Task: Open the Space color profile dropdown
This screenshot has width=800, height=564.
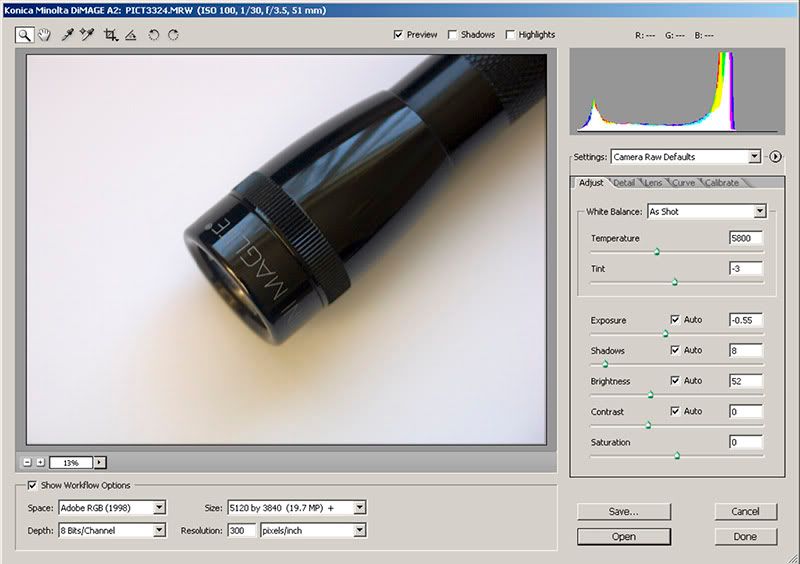Action: pos(112,508)
